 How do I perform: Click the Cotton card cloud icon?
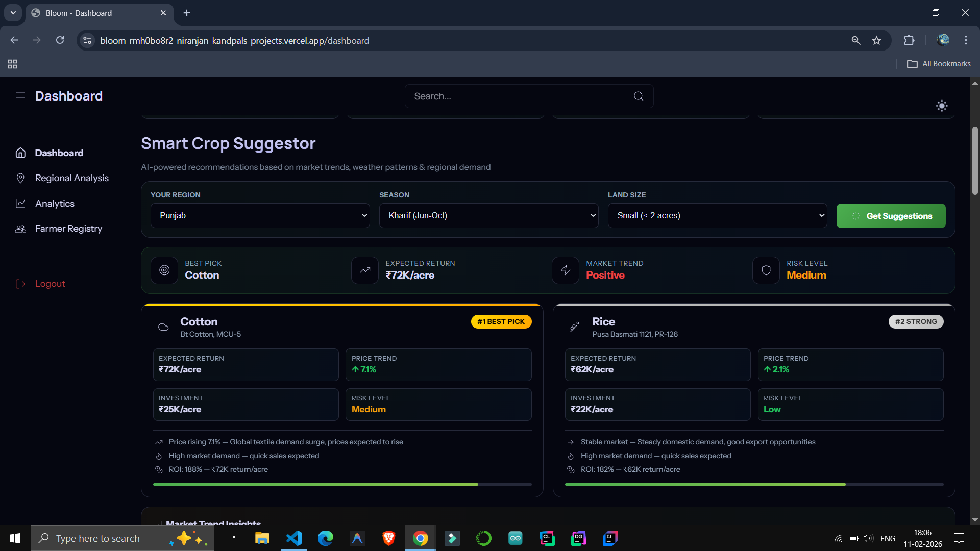163,327
